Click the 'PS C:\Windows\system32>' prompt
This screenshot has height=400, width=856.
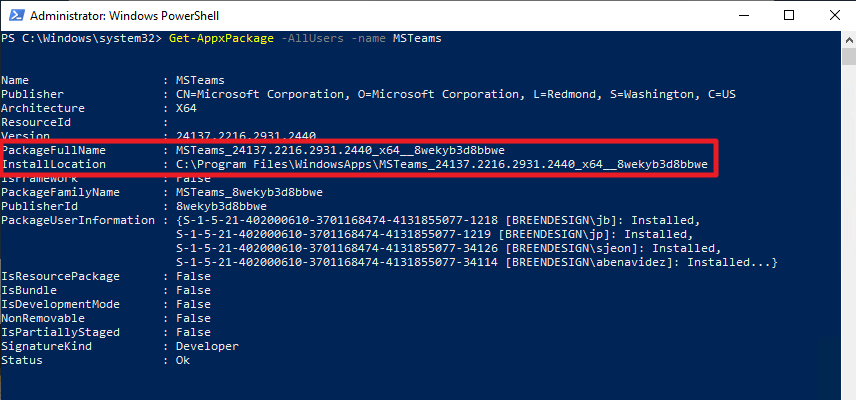point(82,39)
